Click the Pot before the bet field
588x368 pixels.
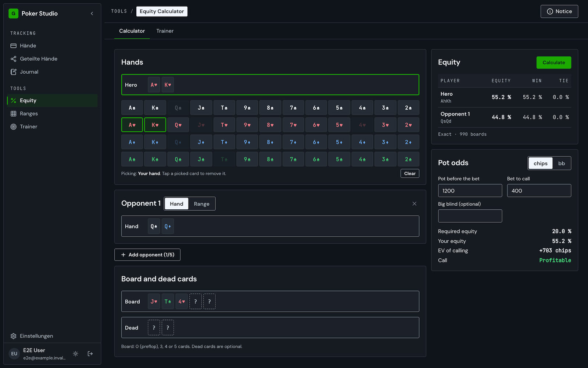470,191
